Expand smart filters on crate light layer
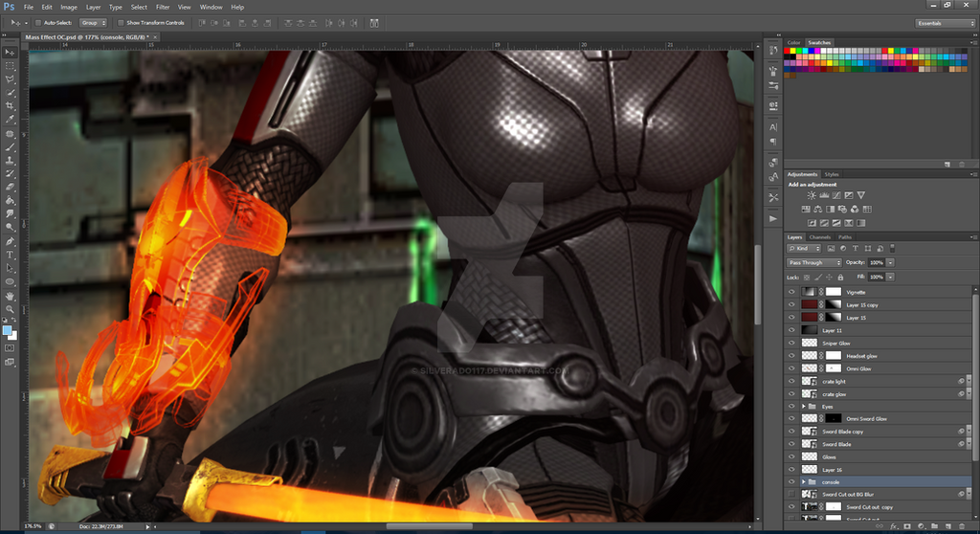Image resolution: width=980 pixels, height=534 pixels. [x=969, y=382]
